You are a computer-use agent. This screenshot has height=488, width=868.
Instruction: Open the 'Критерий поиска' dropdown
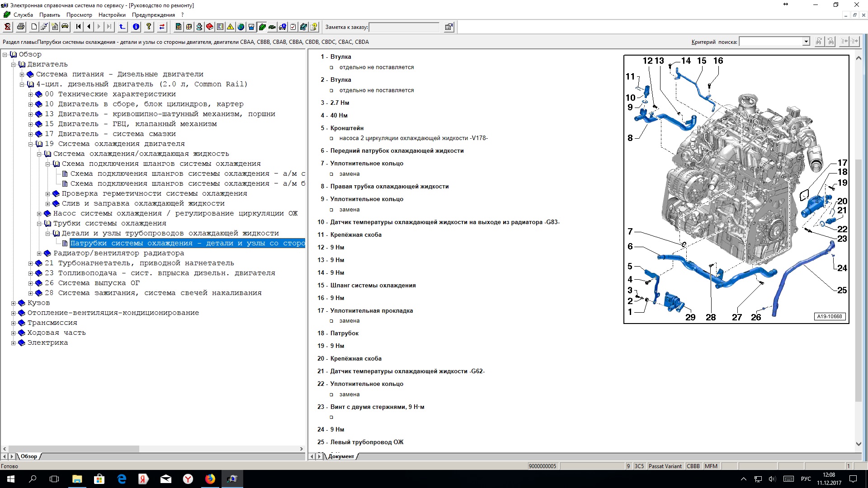(x=806, y=42)
